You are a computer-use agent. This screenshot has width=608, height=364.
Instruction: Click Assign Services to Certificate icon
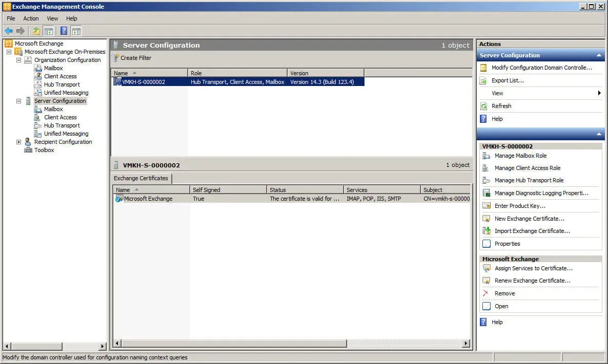click(486, 268)
